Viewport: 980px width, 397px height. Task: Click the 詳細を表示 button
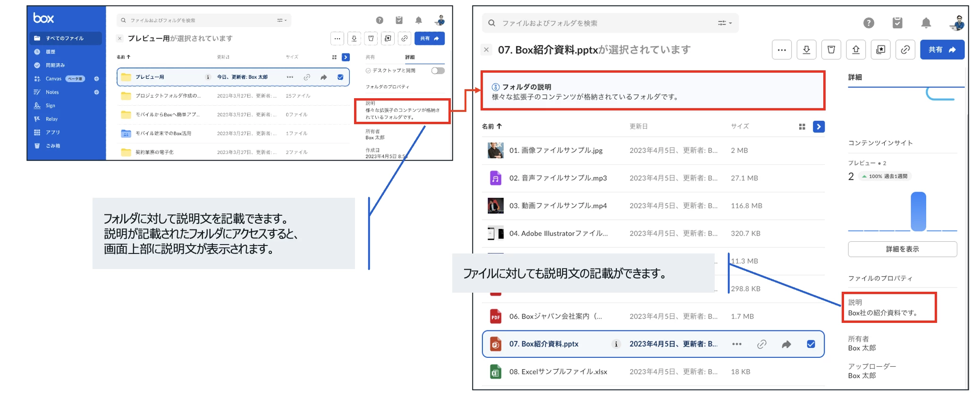pos(903,249)
